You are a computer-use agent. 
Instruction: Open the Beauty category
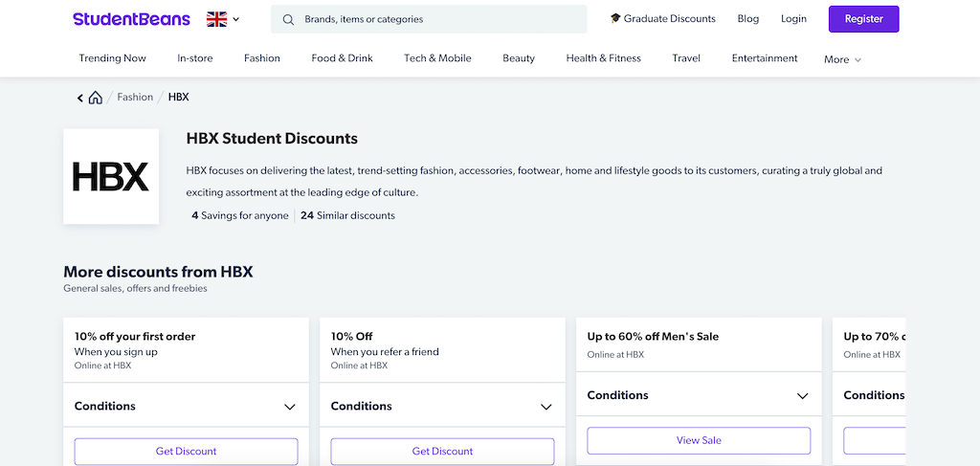519,58
